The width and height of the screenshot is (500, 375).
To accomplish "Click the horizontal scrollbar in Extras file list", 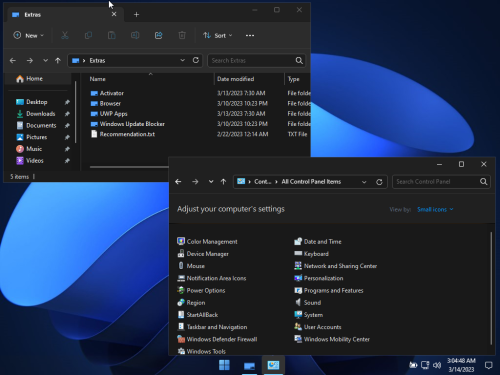I will tap(129, 167).
